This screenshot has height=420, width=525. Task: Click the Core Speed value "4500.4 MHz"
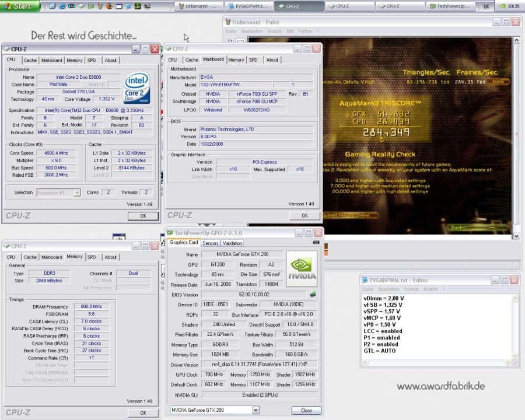click(x=56, y=153)
